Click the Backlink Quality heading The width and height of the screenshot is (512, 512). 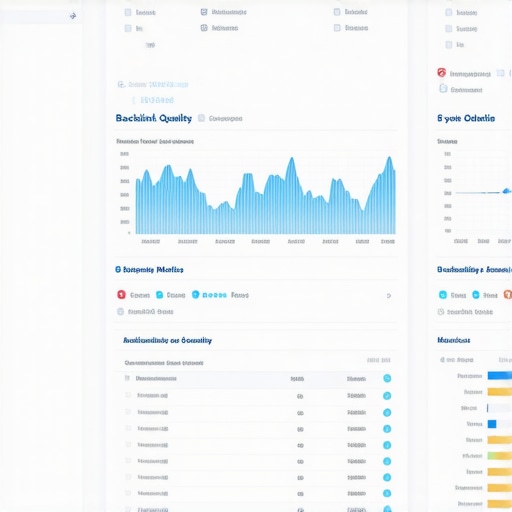click(x=154, y=118)
